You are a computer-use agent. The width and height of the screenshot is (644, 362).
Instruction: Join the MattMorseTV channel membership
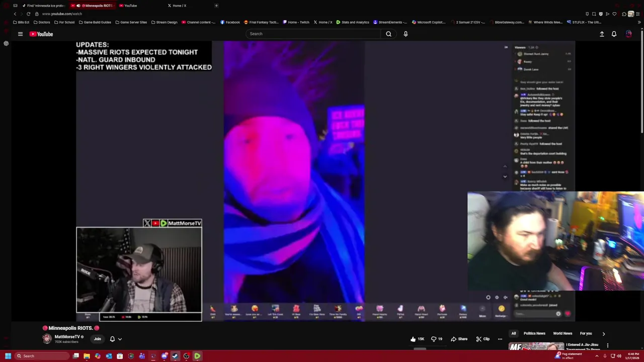97,339
